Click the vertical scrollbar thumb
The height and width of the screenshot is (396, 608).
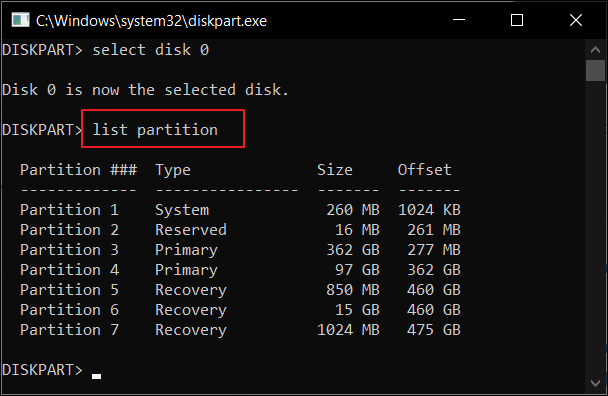point(595,70)
